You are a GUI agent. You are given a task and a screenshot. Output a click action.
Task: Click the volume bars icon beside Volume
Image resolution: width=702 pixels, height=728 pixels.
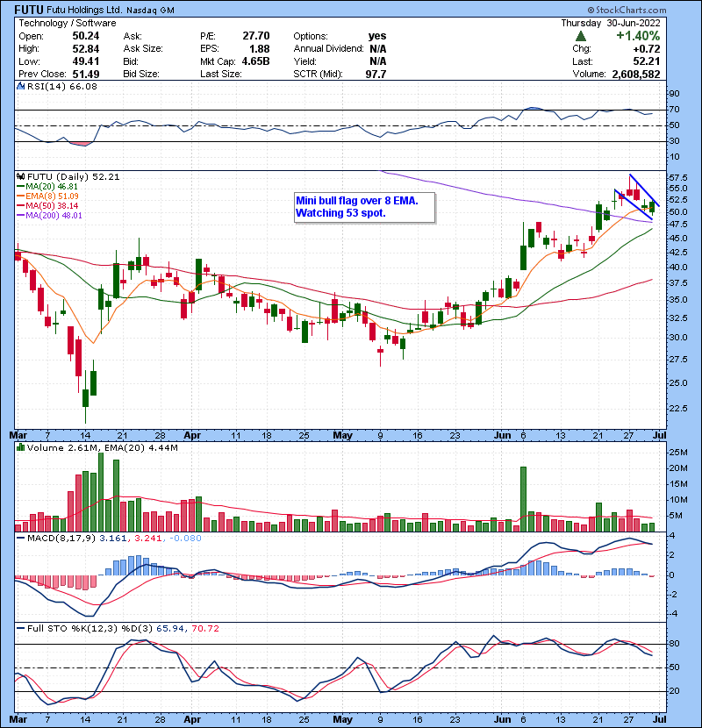pyautogui.click(x=20, y=447)
